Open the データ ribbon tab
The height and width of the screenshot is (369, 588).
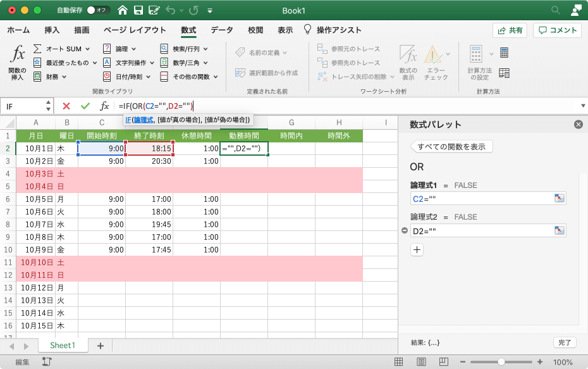click(222, 30)
